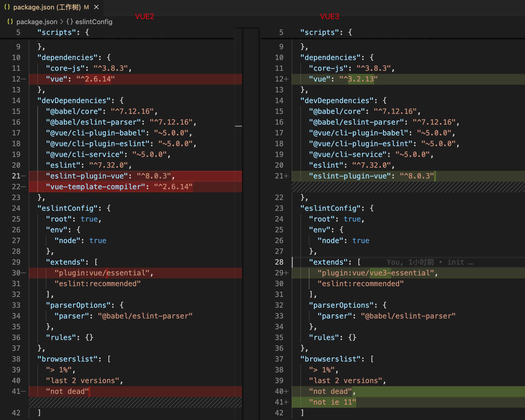Click line number 29 in right gutter
525x420 pixels.
(279, 273)
